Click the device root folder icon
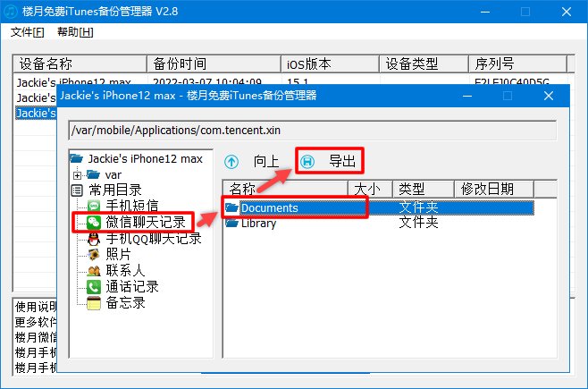 click(x=77, y=158)
